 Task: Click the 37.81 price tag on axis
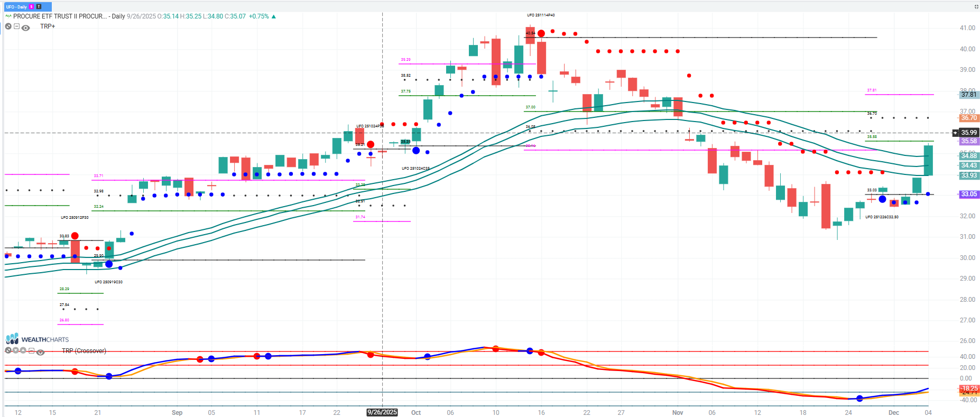968,95
